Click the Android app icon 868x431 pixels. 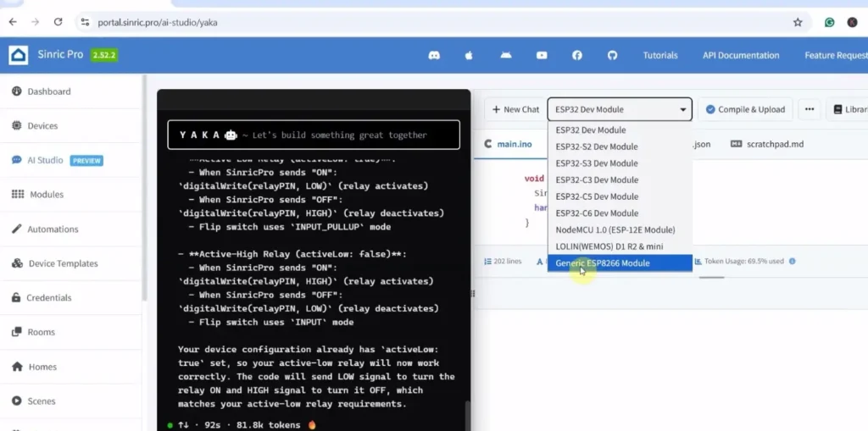click(x=506, y=55)
